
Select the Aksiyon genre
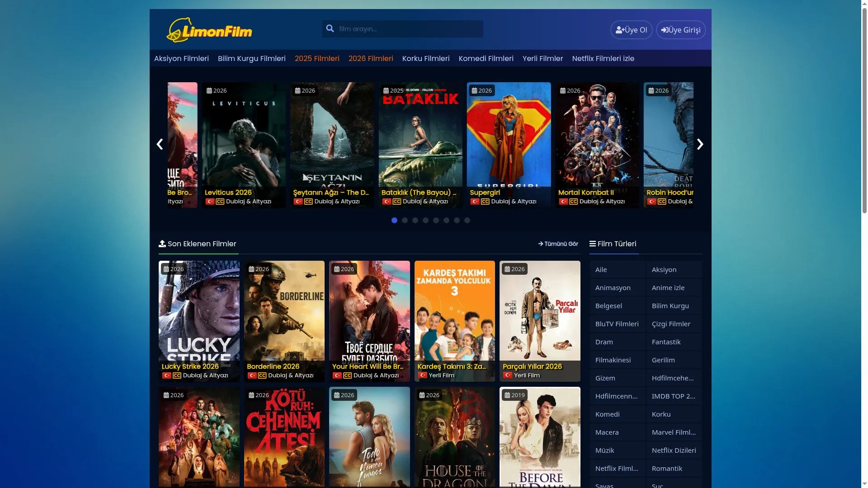click(674, 269)
